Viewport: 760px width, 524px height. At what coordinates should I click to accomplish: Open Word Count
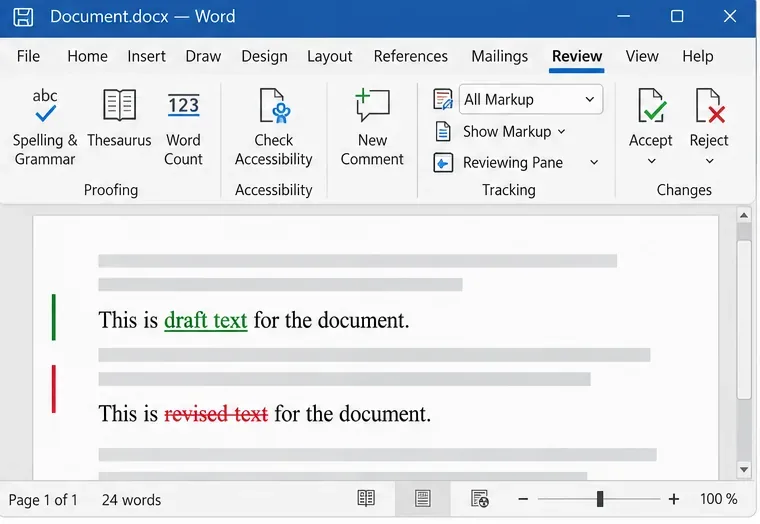tap(183, 128)
